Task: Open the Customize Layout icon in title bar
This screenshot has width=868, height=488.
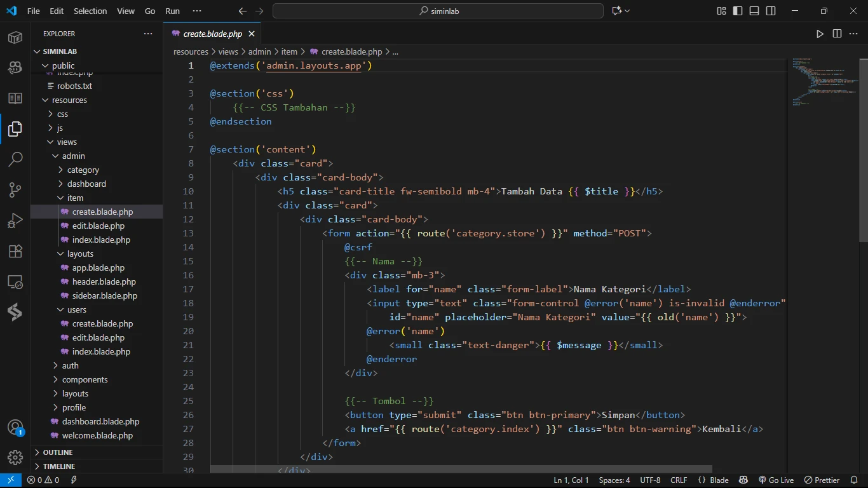Action: click(721, 11)
